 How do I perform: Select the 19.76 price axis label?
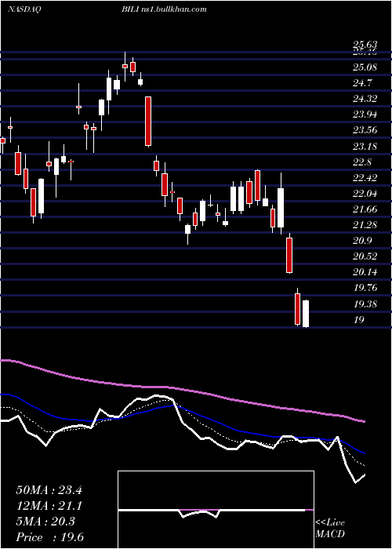pyautogui.click(x=365, y=288)
